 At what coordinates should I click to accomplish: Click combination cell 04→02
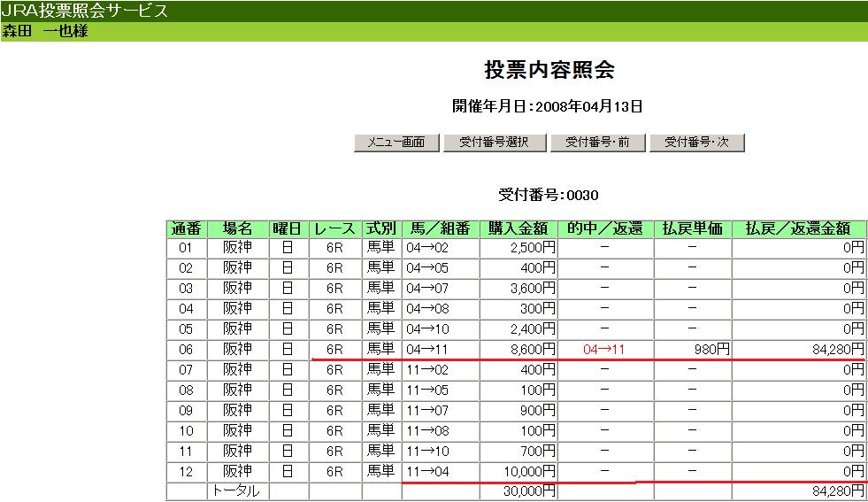[x=427, y=248]
